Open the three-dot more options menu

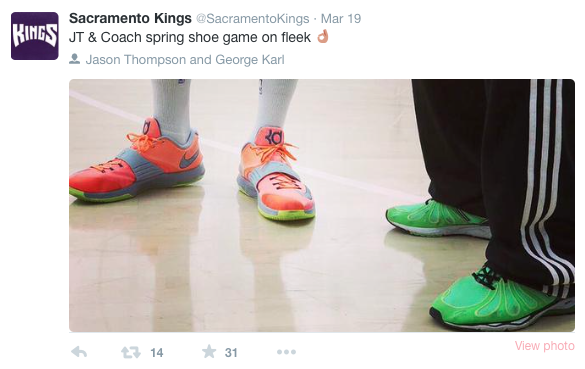pyautogui.click(x=287, y=352)
